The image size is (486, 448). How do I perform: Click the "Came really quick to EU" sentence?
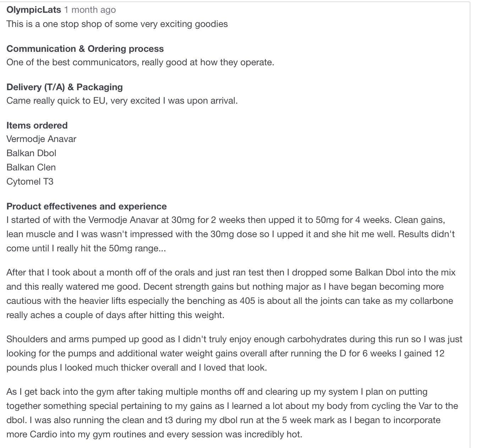click(122, 101)
